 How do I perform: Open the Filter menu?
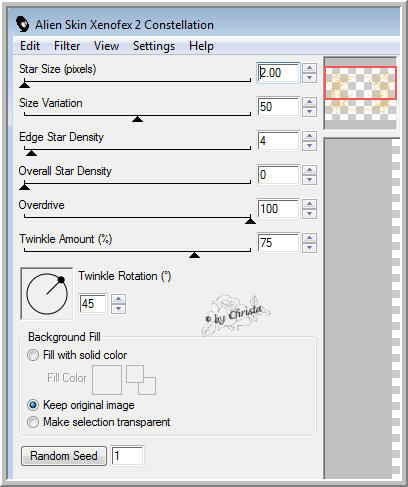67,46
